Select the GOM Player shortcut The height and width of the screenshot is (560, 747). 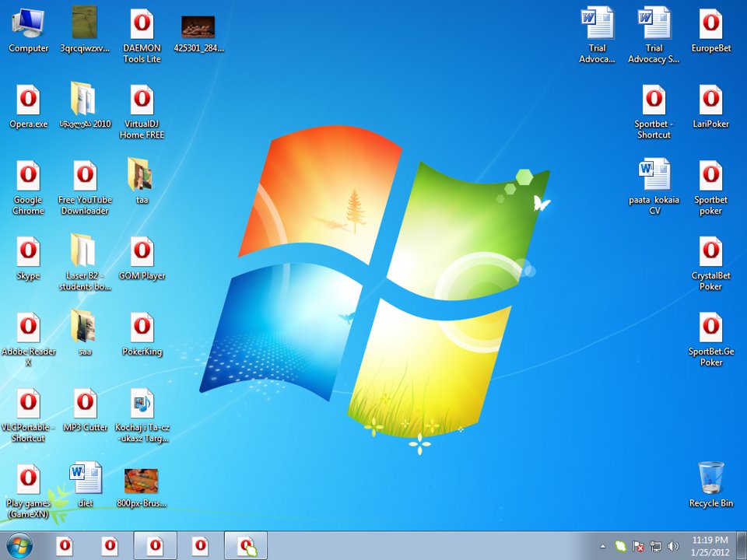coord(142,252)
